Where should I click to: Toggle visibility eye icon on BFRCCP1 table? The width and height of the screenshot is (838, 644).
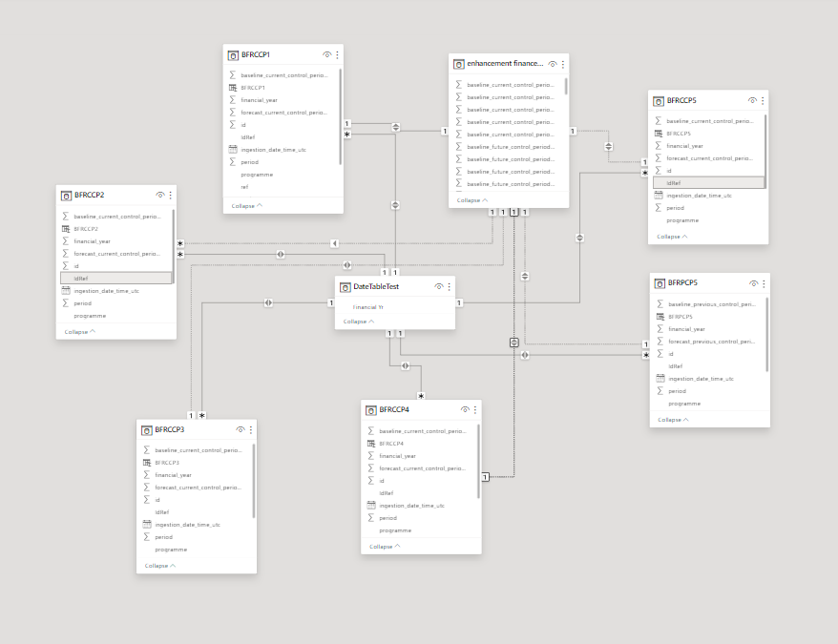[x=327, y=54]
